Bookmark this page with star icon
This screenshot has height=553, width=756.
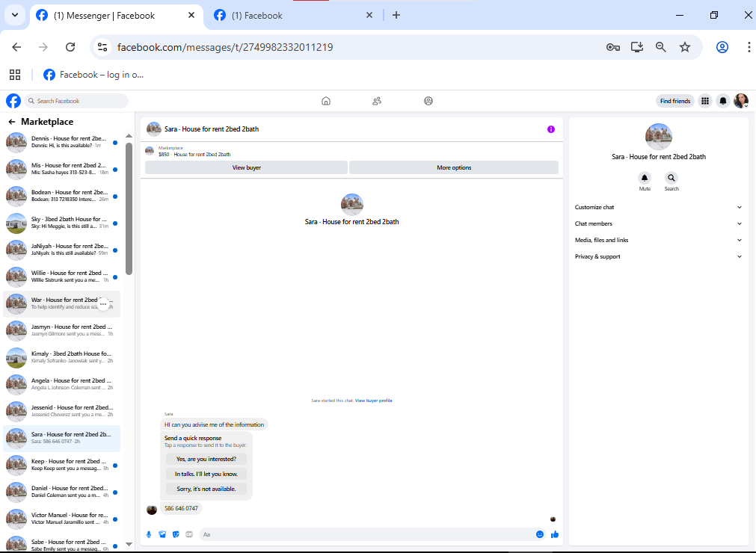685,47
